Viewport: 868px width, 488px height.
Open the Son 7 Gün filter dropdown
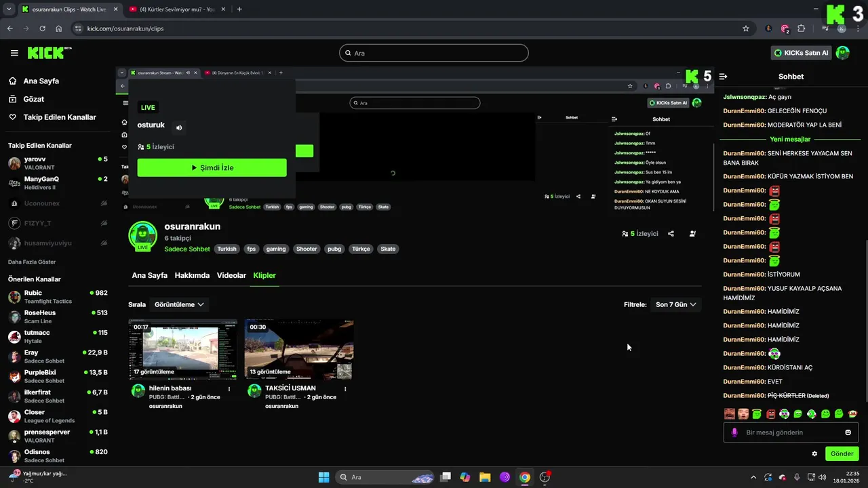point(675,305)
